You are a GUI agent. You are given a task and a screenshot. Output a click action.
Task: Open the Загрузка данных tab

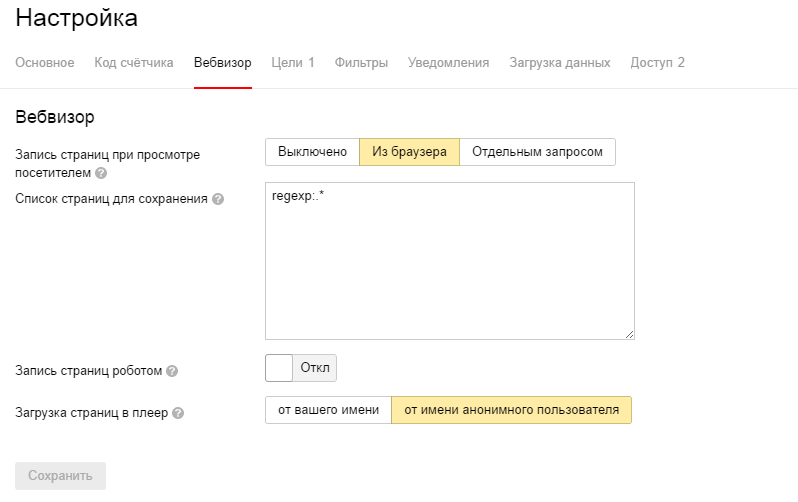pos(559,63)
